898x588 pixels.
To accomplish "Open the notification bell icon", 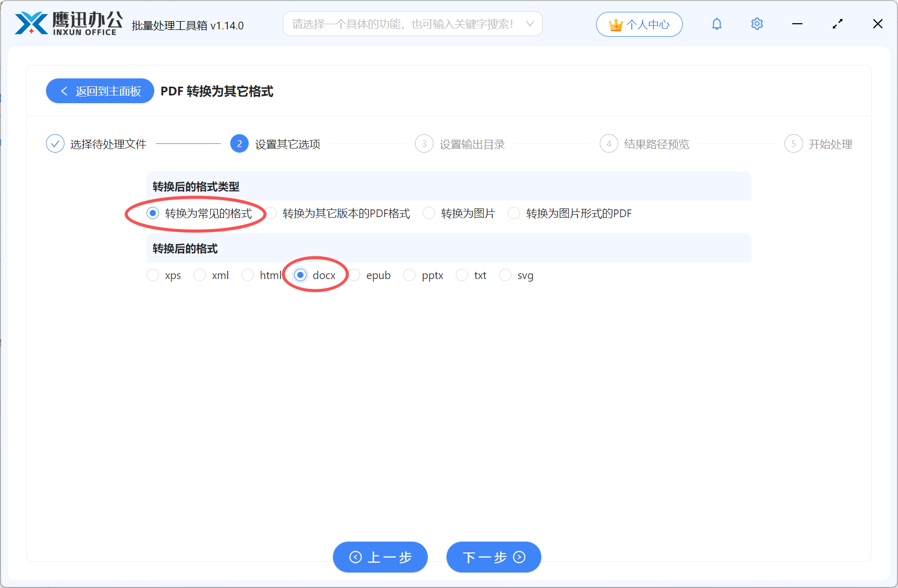I will [716, 24].
